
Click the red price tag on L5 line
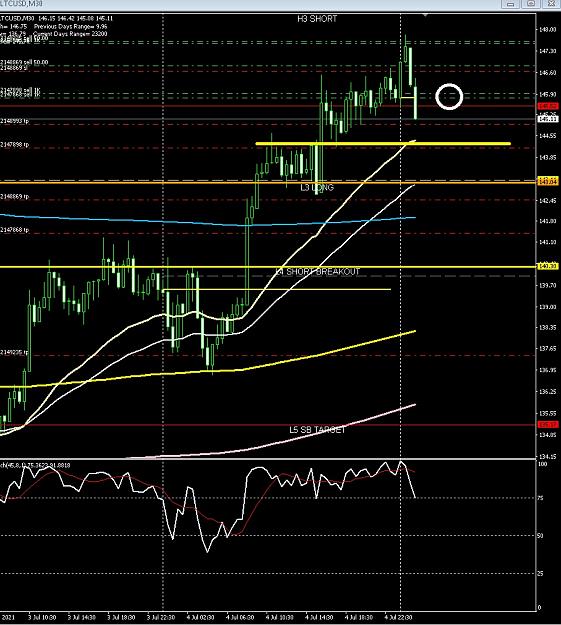coord(547,425)
